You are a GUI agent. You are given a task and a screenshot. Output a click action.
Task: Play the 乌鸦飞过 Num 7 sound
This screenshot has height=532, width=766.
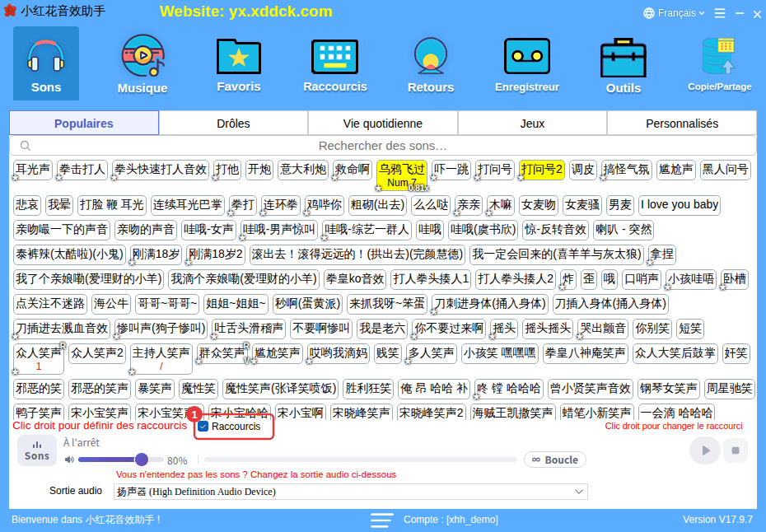point(402,175)
